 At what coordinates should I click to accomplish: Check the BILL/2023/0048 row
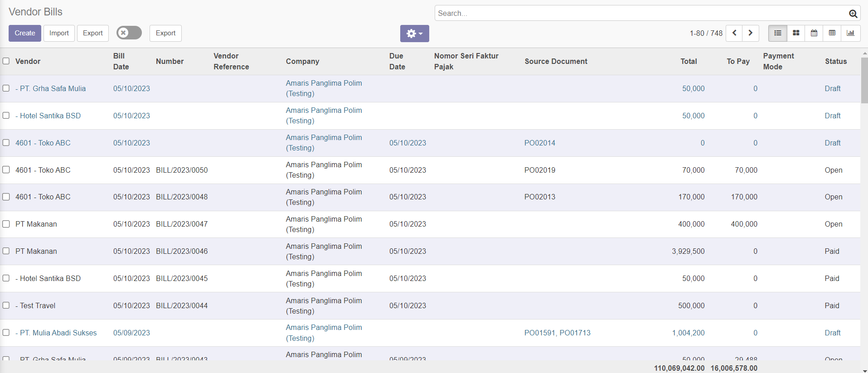pos(6,197)
